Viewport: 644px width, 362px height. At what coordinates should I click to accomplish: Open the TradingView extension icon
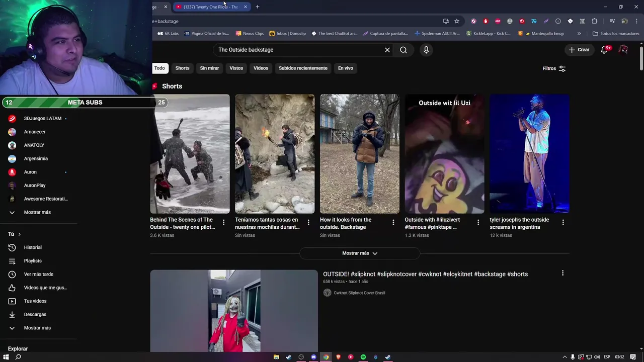(x=534, y=21)
